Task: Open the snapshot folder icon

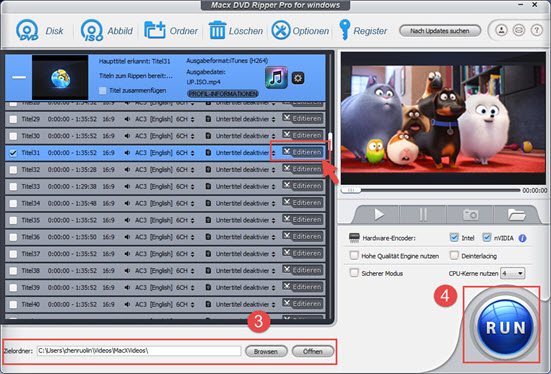Action: pyautogui.click(x=516, y=214)
